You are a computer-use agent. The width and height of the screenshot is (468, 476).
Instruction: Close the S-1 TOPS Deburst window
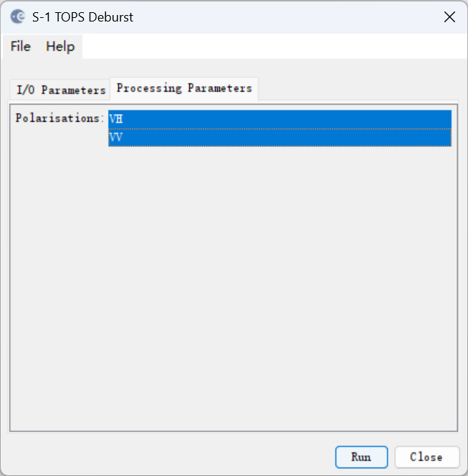point(449,17)
